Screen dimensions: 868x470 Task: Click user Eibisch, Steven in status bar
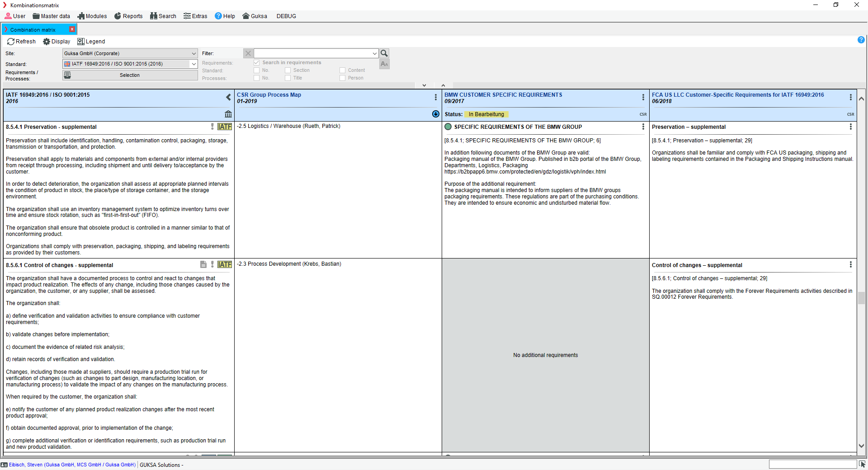72,465
